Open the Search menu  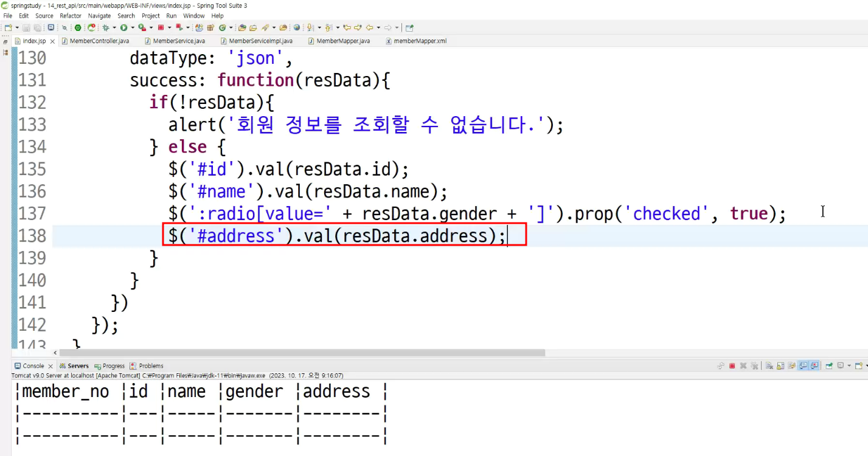pos(126,16)
